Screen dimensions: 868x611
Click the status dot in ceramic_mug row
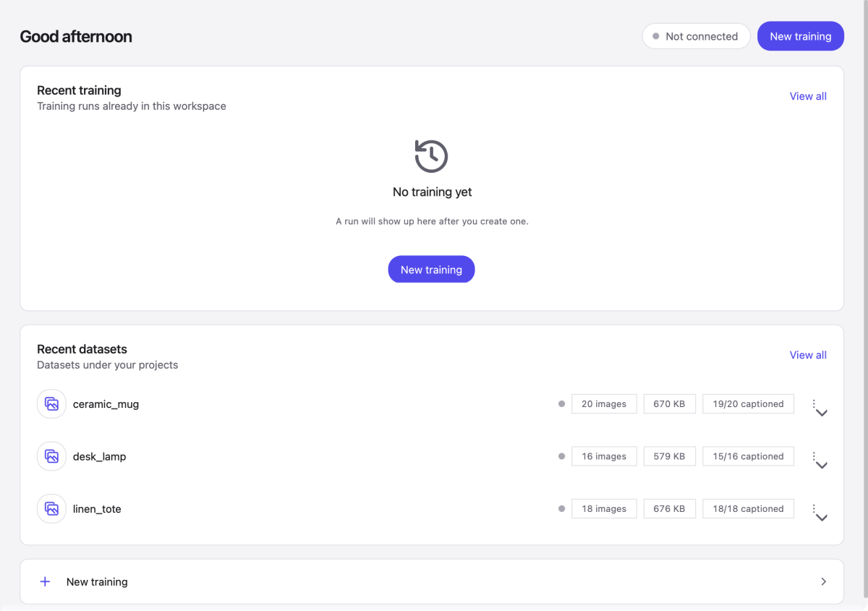(561, 404)
